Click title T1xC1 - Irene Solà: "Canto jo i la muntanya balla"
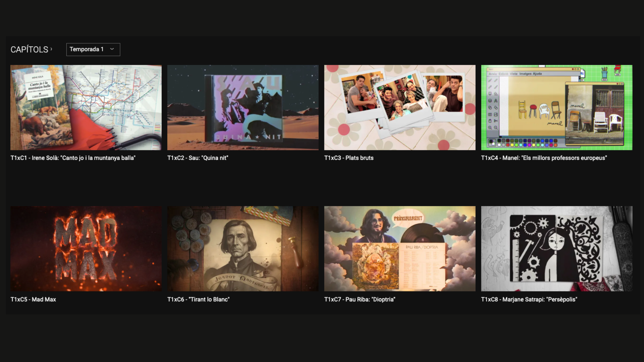Viewport: 644px width, 362px height. coord(73,158)
